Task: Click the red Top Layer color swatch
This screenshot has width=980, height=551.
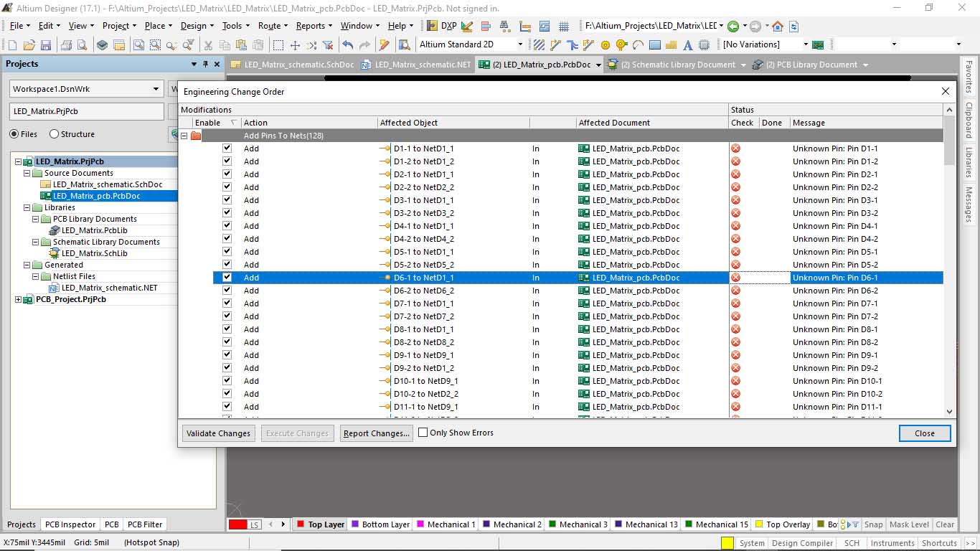Action: point(237,524)
